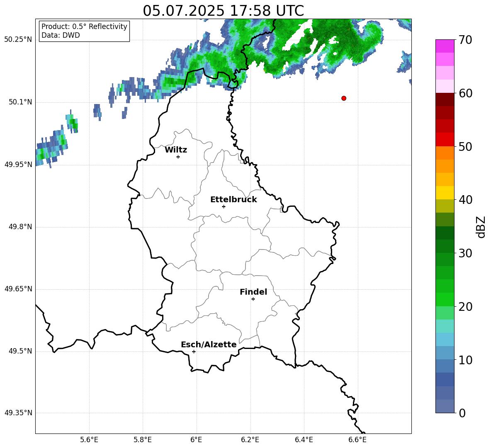
Task: Click the 49.95°N latitude label
Action: pyautogui.click(x=18, y=165)
